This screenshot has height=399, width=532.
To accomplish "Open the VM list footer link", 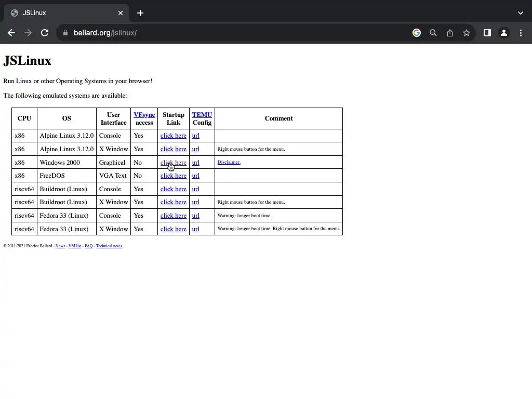I will point(75,246).
